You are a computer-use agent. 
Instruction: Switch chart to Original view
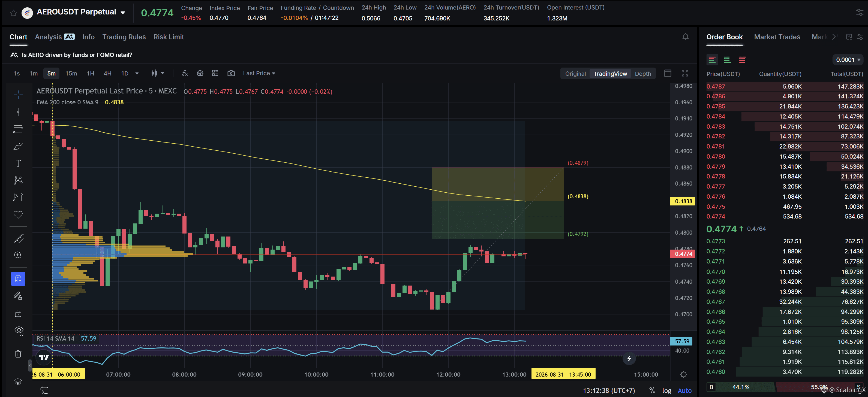click(x=575, y=74)
